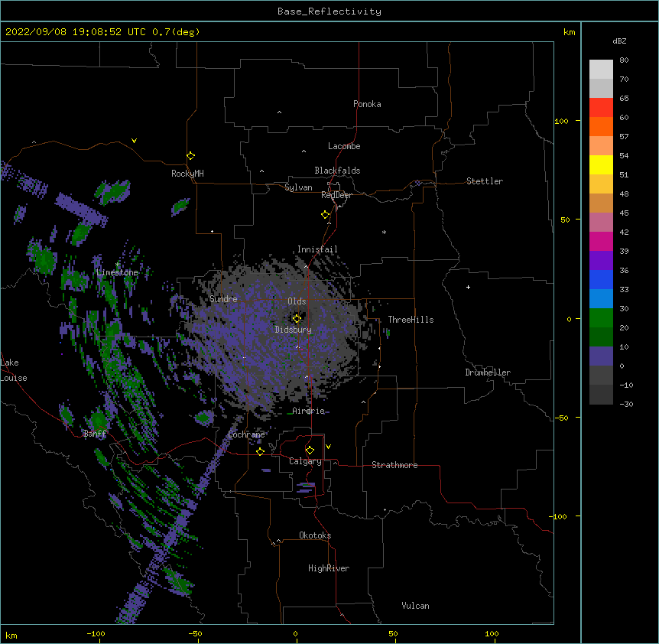The height and width of the screenshot is (644, 659).
Task: Click the -50 tick on the bottom axis
Action: coord(195,633)
